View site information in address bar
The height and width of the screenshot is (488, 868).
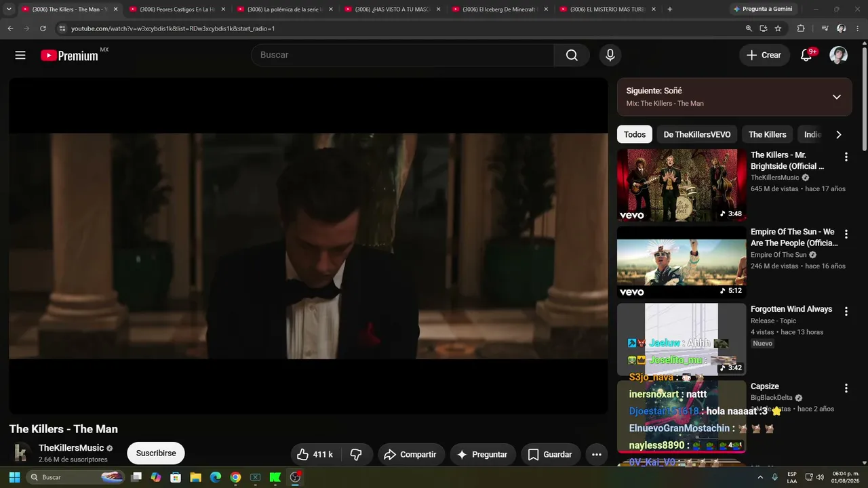pos(62,28)
